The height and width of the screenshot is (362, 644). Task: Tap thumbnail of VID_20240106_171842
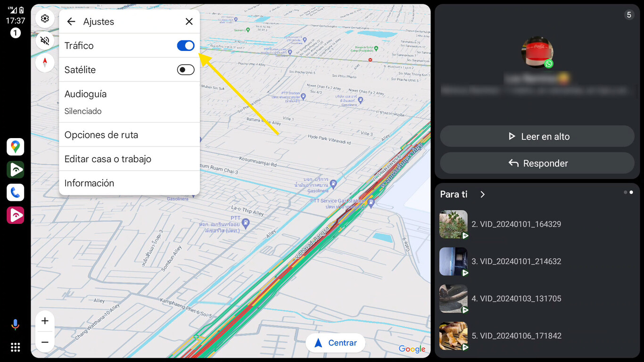click(x=454, y=336)
